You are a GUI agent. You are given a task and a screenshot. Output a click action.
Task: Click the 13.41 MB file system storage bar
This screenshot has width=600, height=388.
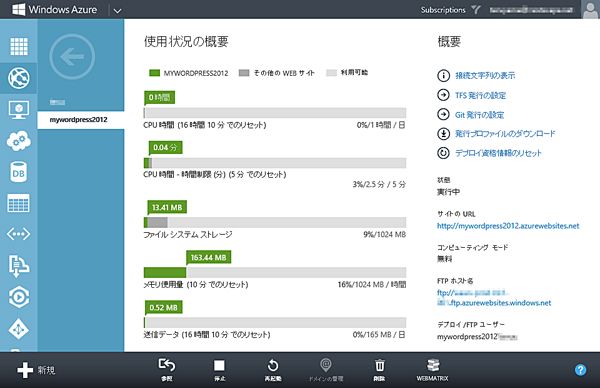pyautogui.click(x=275, y=222)
